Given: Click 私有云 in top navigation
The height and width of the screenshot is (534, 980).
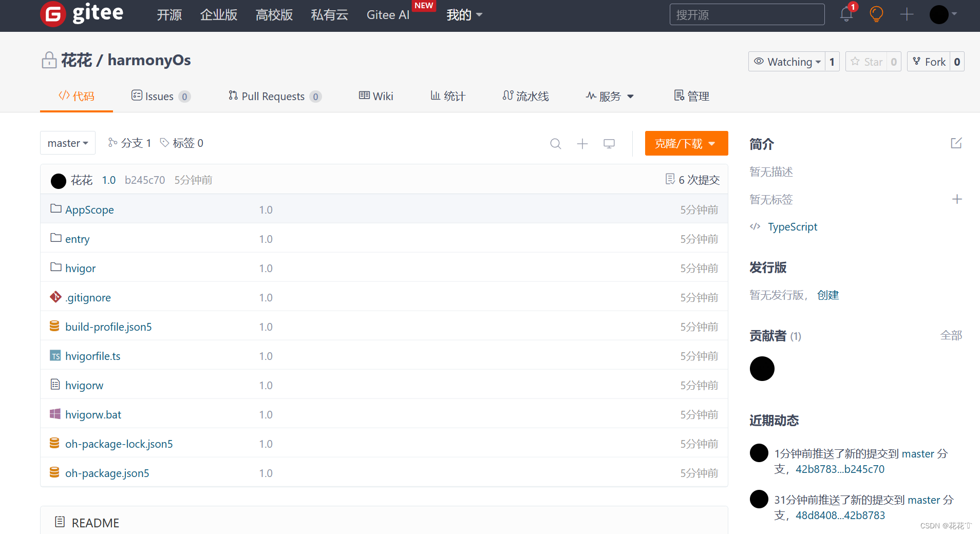Looking at the screenshot, I should [x=330, y=15].
